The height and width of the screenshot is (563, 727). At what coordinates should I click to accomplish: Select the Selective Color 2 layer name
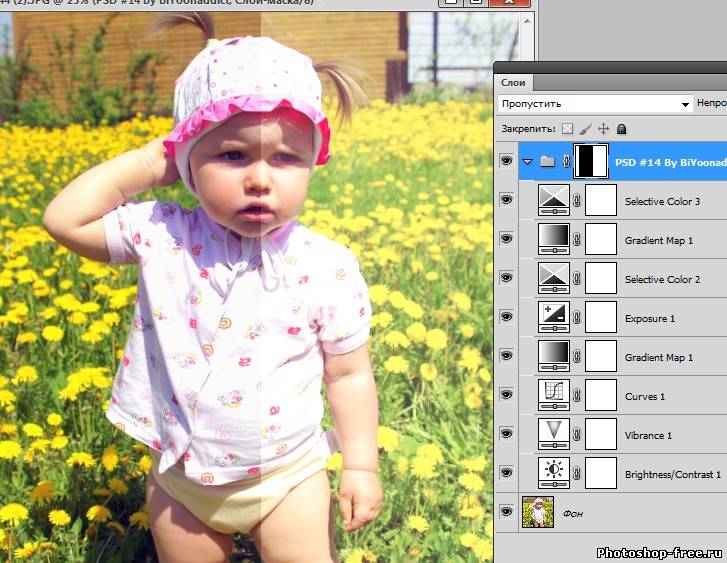[x=661, y=279]
